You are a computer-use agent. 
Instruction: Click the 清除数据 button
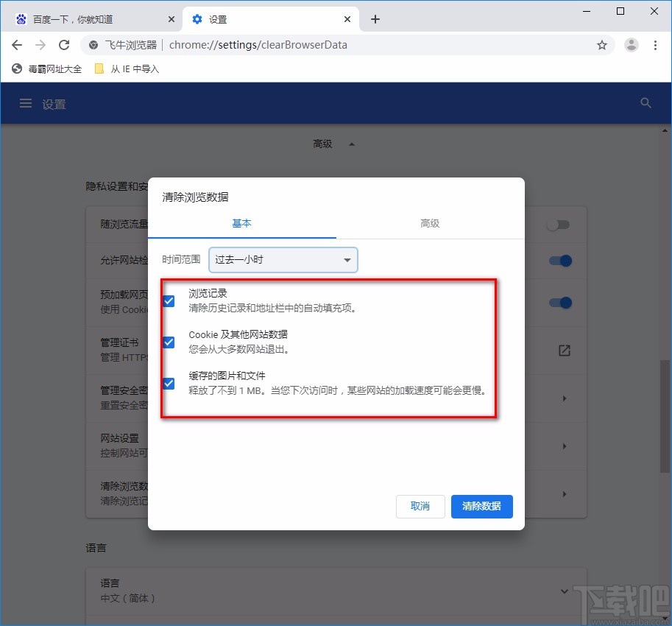click(481, 507)
